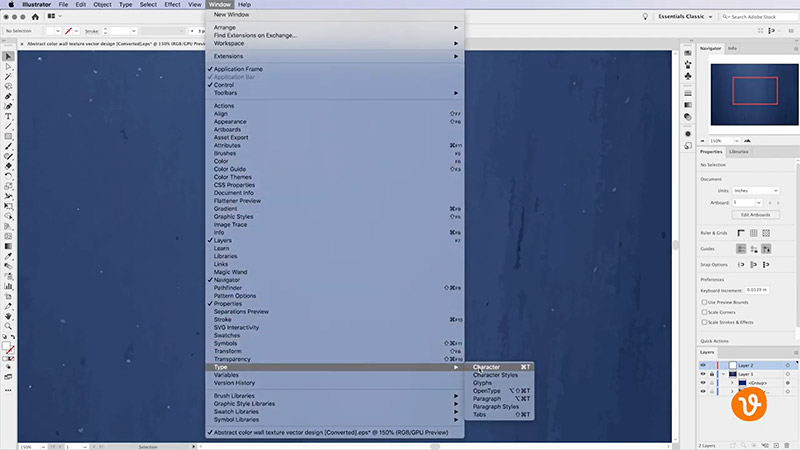Open the Essentials Classic workspace dropdown
The image size is (800, 450).
point(685,17)
